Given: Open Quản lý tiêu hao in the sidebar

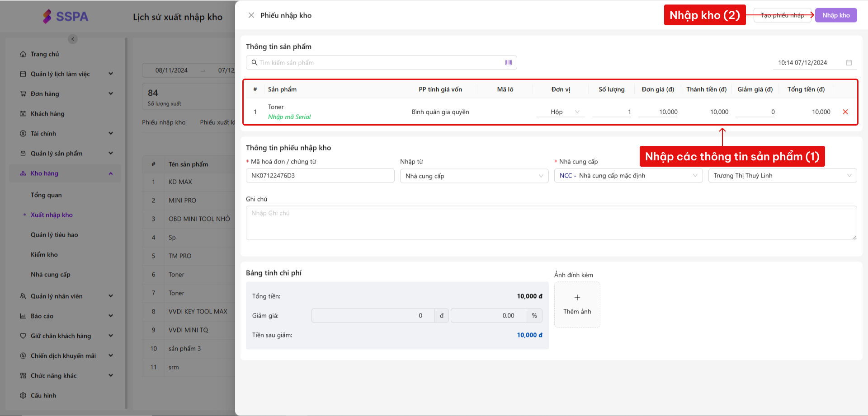Looking at the screenshot, I should tap(54, 235).
